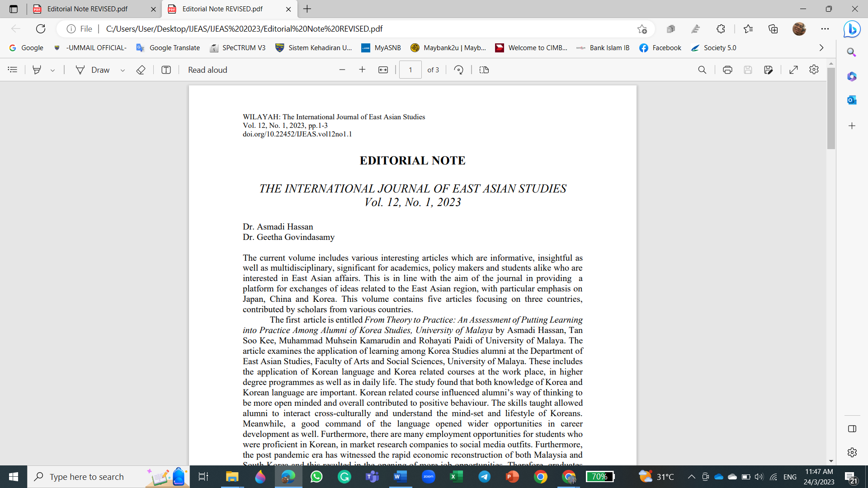
Task: Open notification center
Action: pyautogui.click(x=851, y=477)
